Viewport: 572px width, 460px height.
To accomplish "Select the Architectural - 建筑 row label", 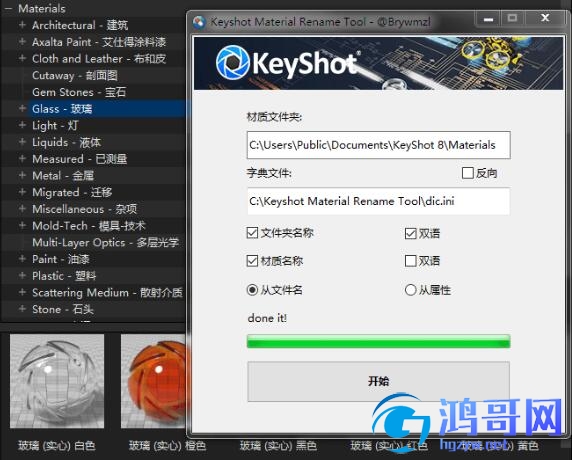I will point(80,25).
